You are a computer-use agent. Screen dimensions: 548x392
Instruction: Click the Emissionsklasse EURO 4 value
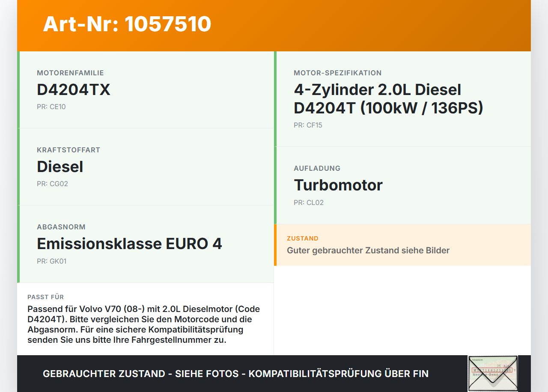[129, 244]
